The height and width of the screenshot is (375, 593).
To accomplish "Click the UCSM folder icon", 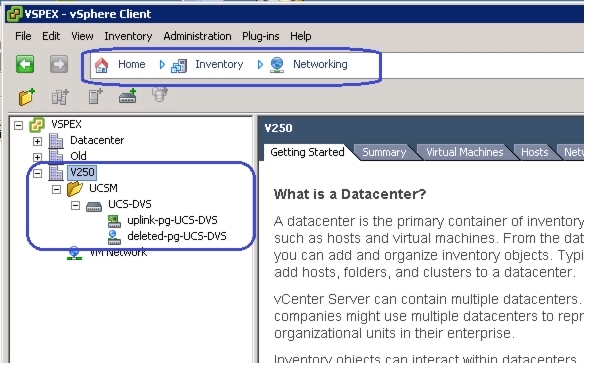I will click(x=75, y=188).
